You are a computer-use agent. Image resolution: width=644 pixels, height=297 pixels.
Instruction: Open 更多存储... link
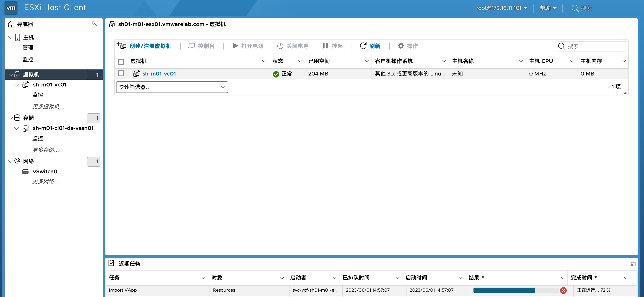point(46,150)
